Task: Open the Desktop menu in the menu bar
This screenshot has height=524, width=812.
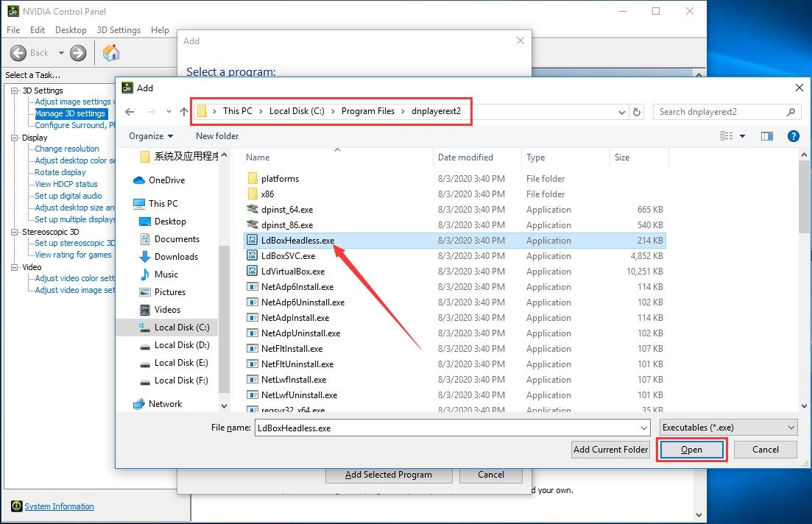Action: pos(71,29)
